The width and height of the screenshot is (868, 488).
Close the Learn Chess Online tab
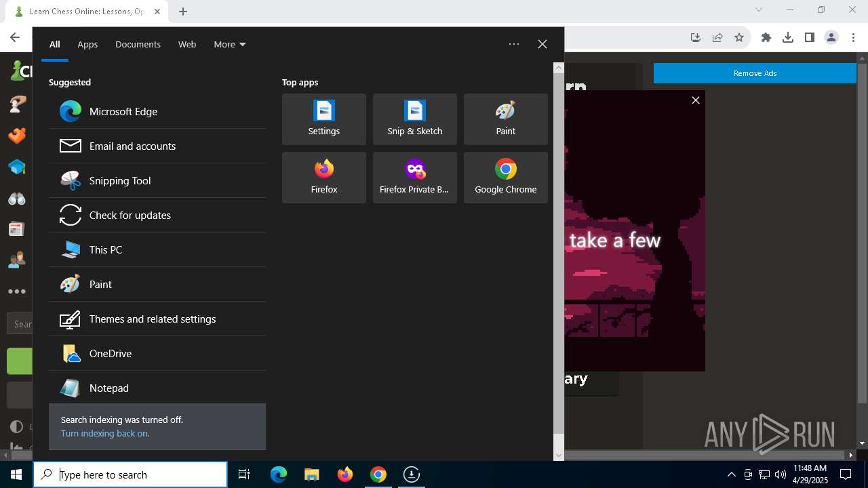pyautogui.click(x=157, y=12)
